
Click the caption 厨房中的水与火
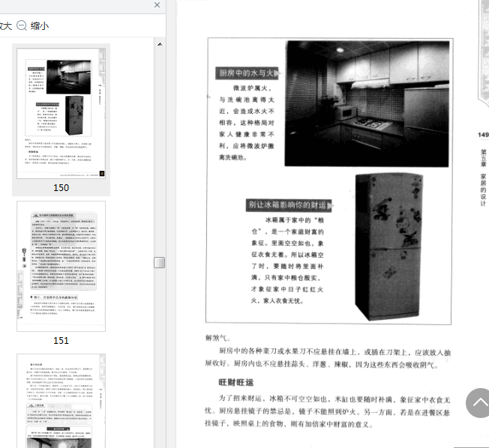click(x=246, y=73)
